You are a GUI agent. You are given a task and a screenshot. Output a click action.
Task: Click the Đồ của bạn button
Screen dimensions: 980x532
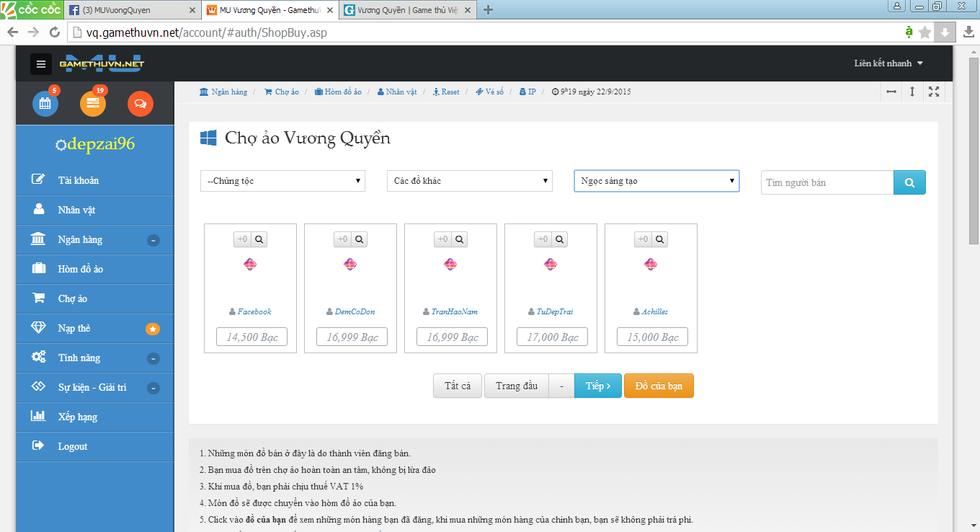pyautogui.click(x=659, y=386)
